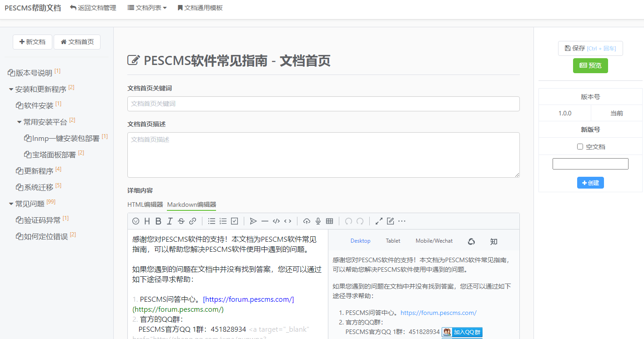Insert inline code with the <> icon
This screenshot has height=339, width=644.
pyautogui.click(x=287, y=221)
